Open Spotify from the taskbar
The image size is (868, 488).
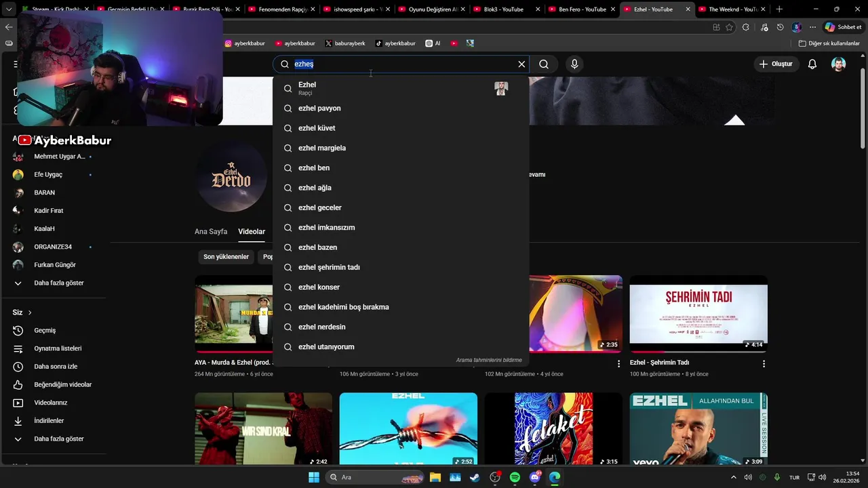pyautogui.click(x=515, y=477)
